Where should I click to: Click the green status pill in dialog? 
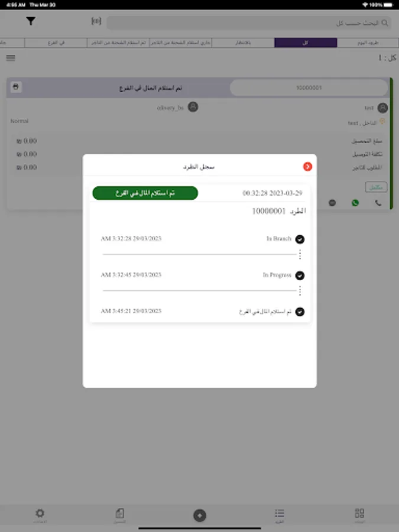tap(145, 193)
